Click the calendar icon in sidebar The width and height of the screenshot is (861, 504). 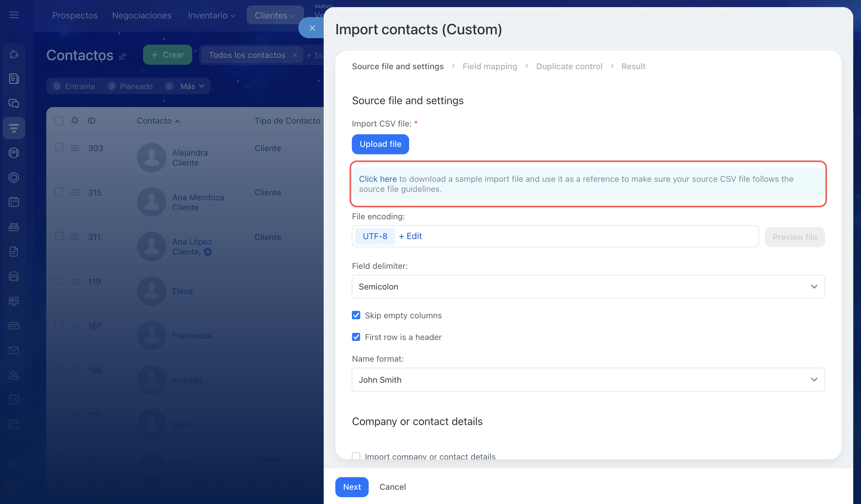[x=14, y=202]
